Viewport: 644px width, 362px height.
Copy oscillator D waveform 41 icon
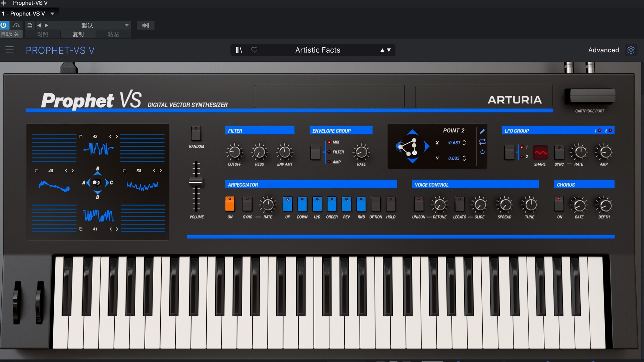81,229
